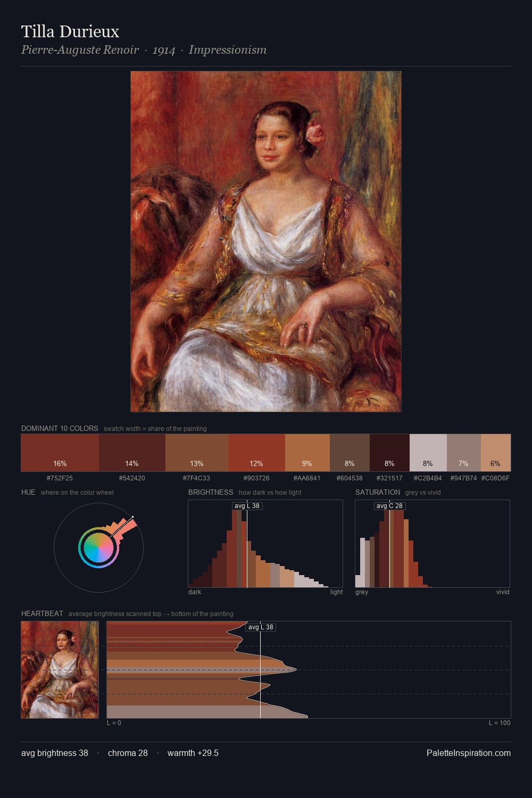Click the small heartbeat painting thumbnail
The height and width of the screenshot is (798, 532).
point(60,670)
